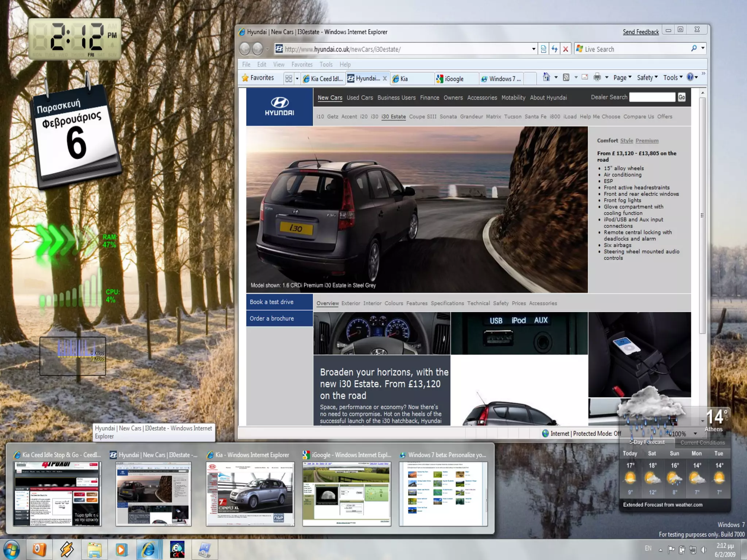Click the Live Search magnifier icon
The image size is (747, 560).
click(x=694, y=48)
